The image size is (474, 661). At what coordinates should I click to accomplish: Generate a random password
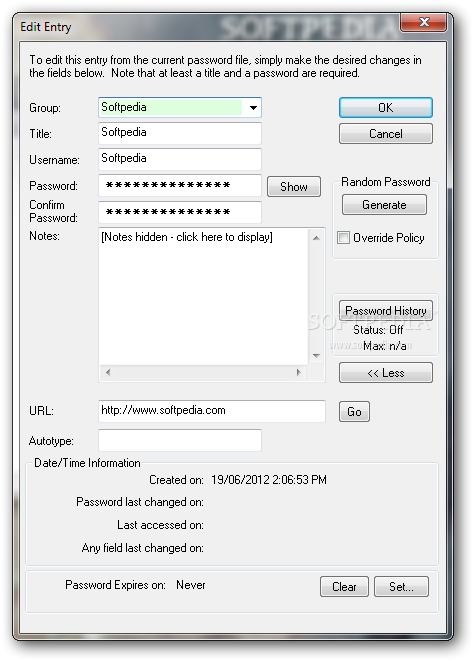tap(384, 204)
